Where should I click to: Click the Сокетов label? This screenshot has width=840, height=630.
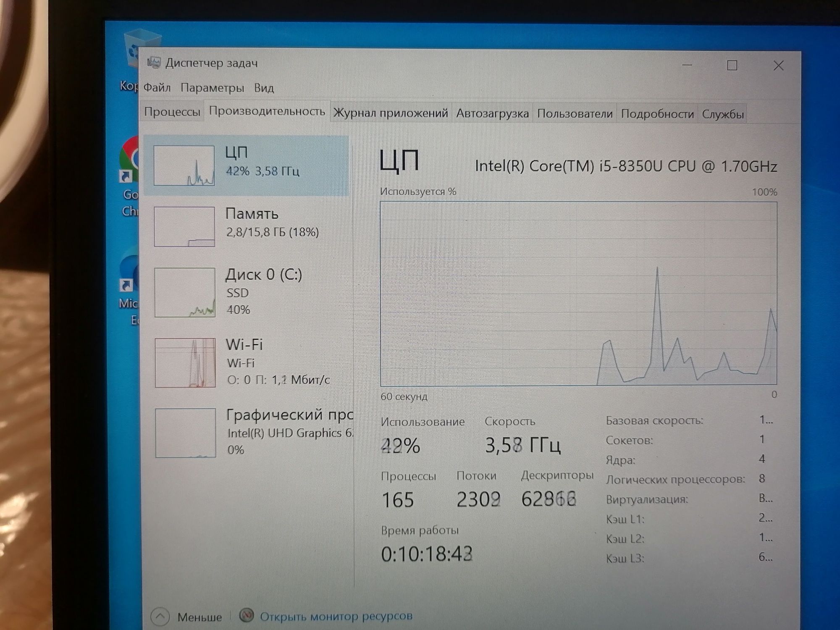pos(629,440)
